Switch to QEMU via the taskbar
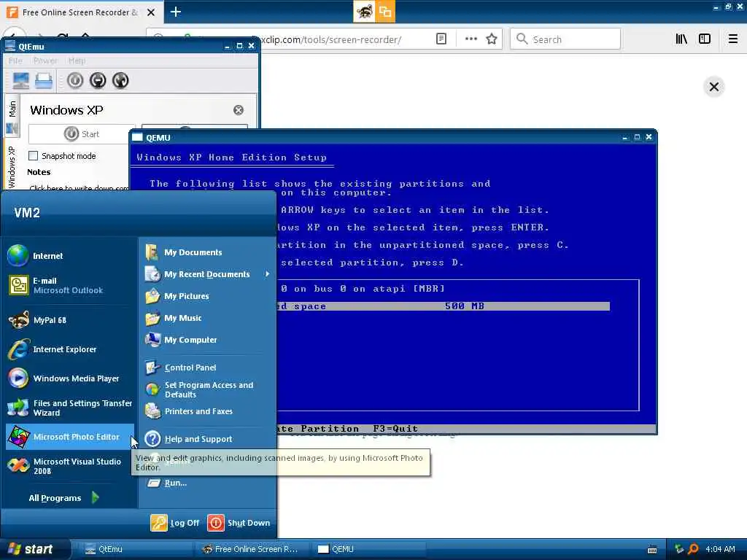The height and width of the screenshot is (560, 747). pos(368,550)
